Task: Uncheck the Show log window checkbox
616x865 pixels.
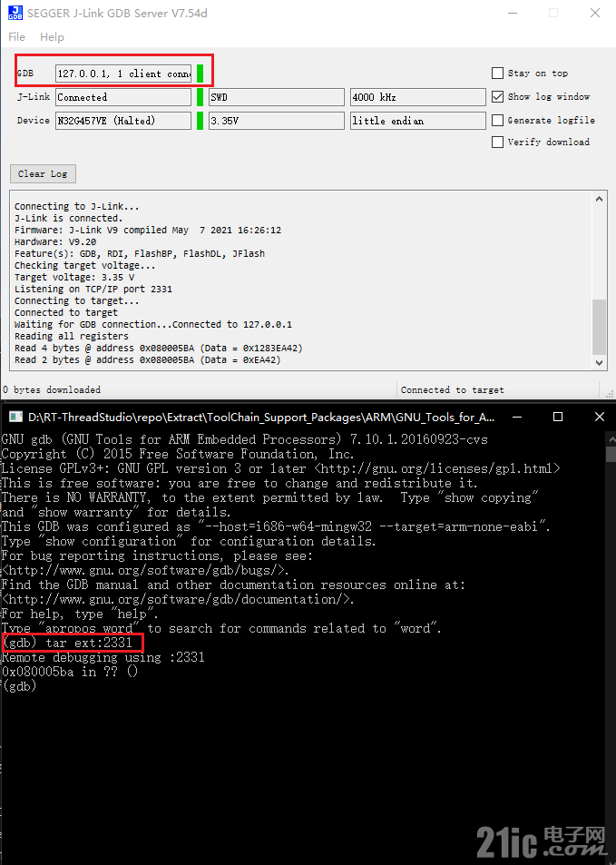Action: tap(497, 96)
